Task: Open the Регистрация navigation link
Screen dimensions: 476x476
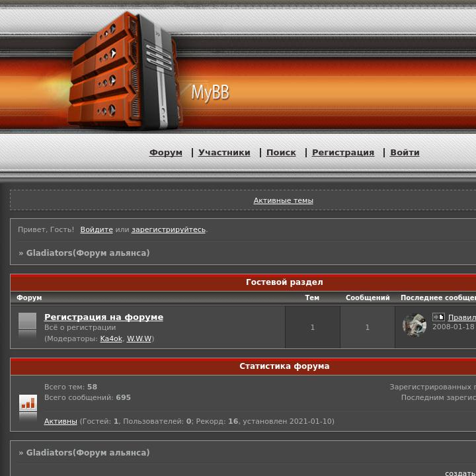Action: pos(343,153)
